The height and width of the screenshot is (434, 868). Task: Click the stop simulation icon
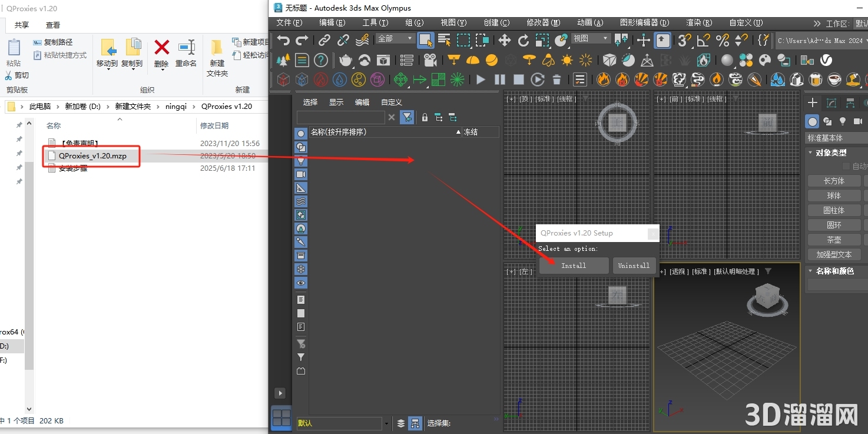pos(519,79)
